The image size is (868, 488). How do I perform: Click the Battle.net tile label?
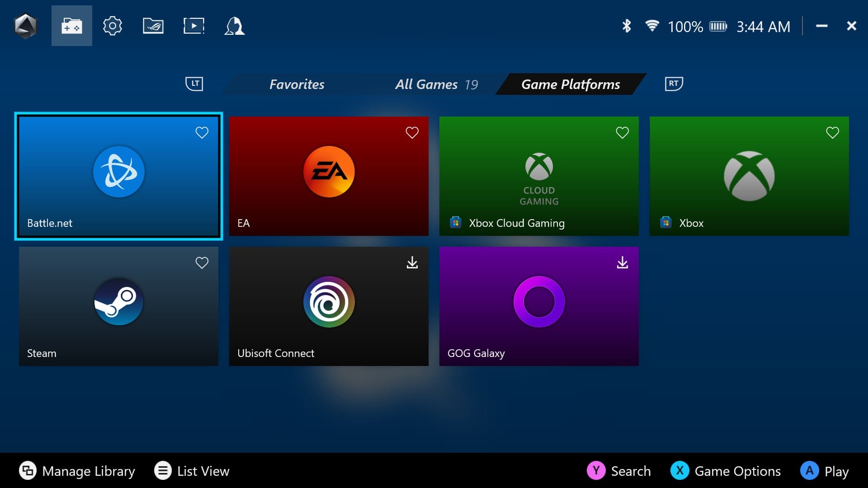coord(50,223)
